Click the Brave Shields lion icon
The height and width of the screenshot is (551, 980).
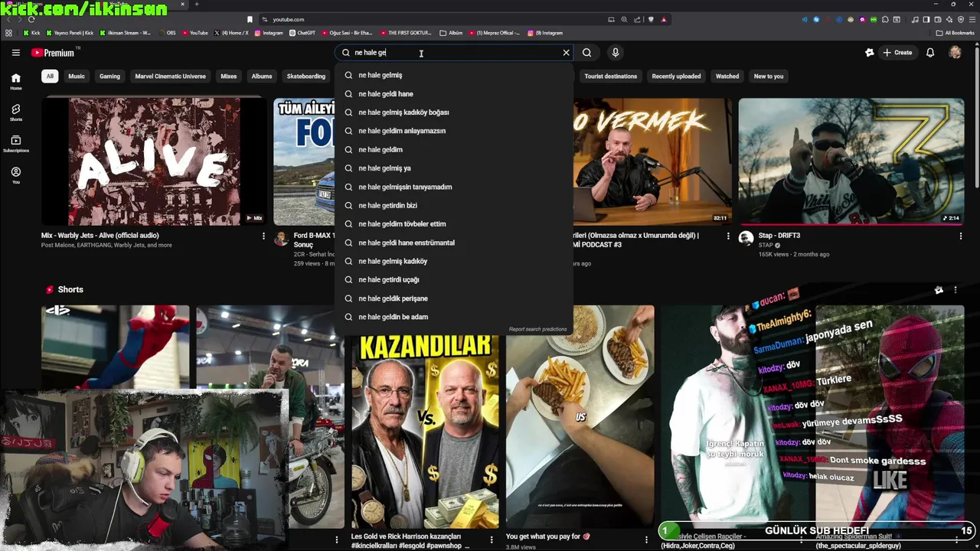(650, 19)
